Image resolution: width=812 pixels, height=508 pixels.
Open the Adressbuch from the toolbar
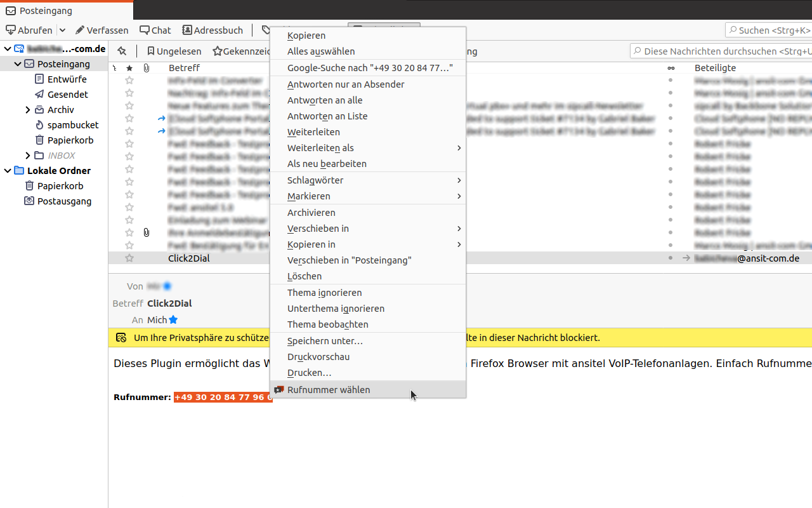[213, 30]
